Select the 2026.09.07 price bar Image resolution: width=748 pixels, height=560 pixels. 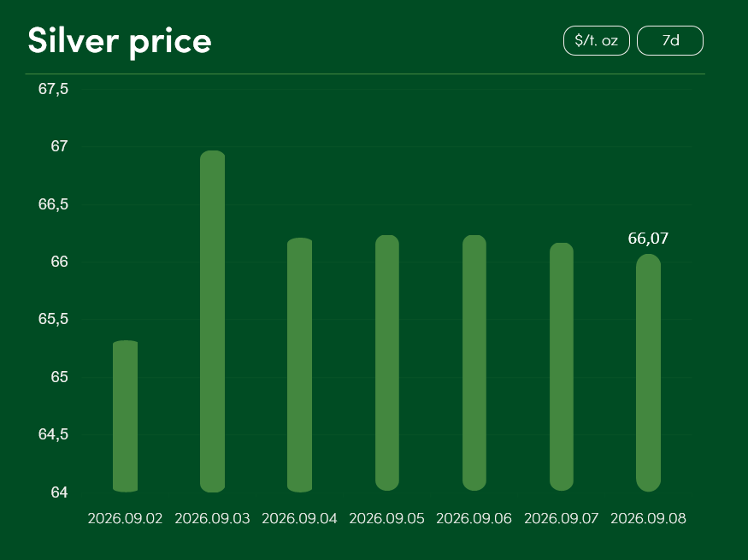562,367
